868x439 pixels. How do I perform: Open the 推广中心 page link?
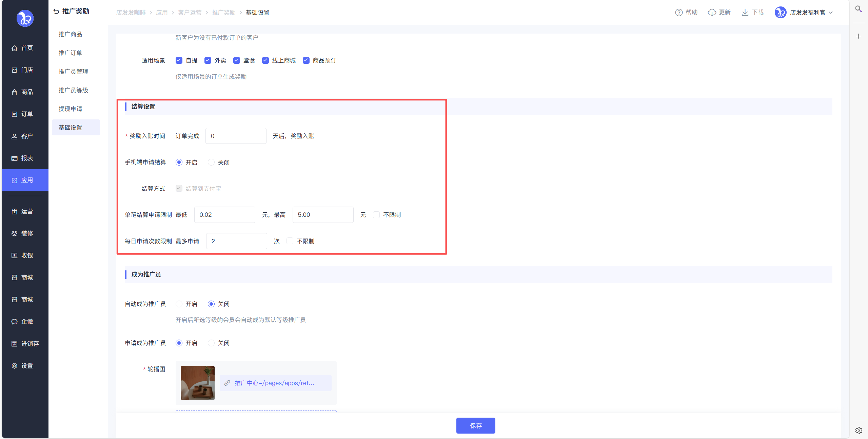click(275, 383)
